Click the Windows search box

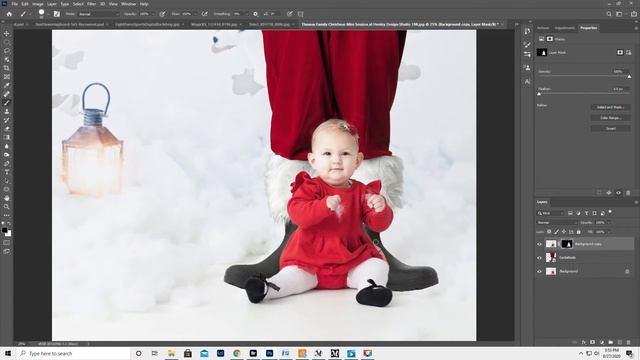pyautogui.click(x=73, y=353)
